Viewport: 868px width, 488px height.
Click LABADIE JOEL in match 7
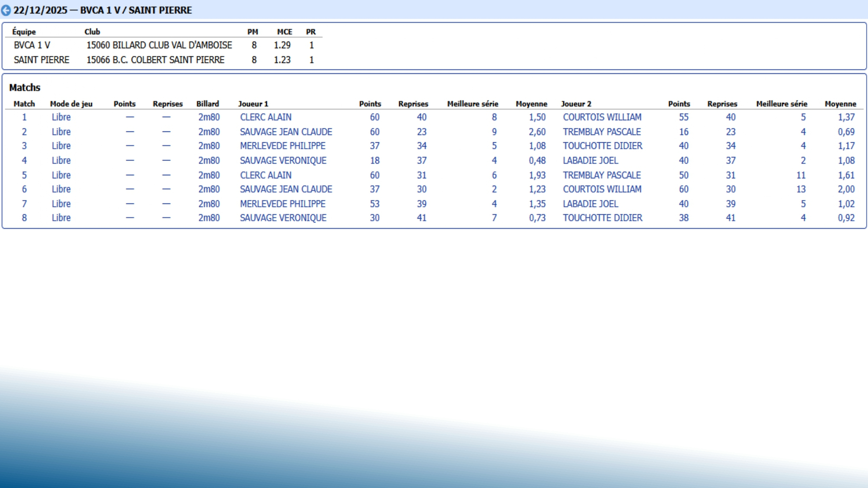(590, 204)
